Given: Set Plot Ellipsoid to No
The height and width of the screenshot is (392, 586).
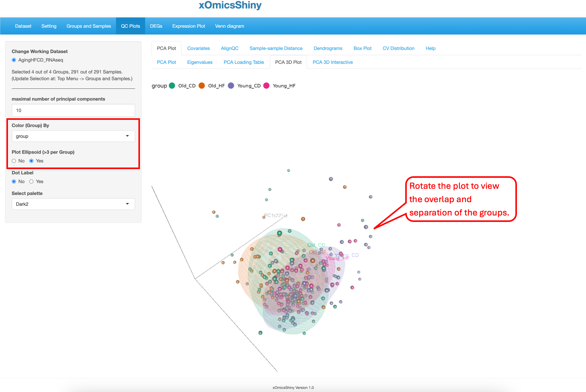Looking at the screenshot, I should tap(14, 161).
